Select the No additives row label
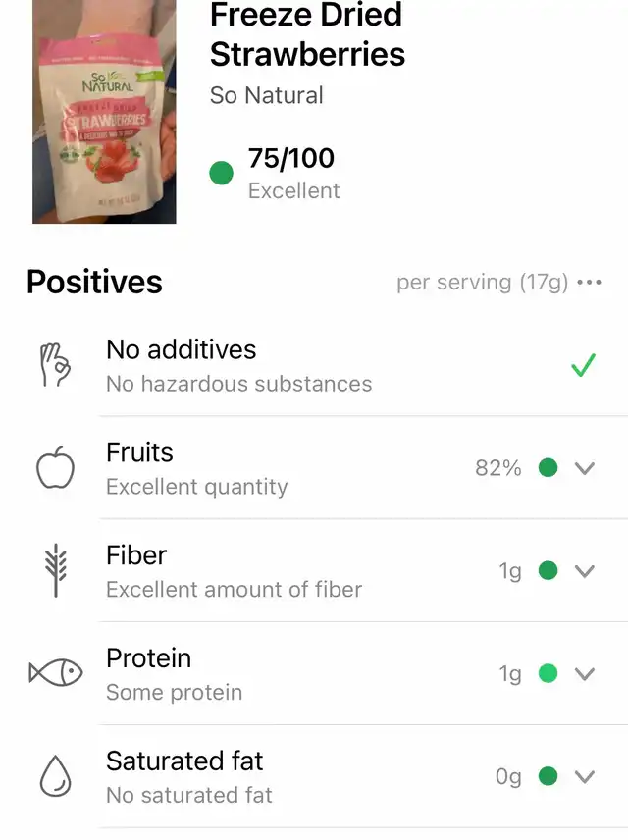628x840 pixels. click(182, 350)
